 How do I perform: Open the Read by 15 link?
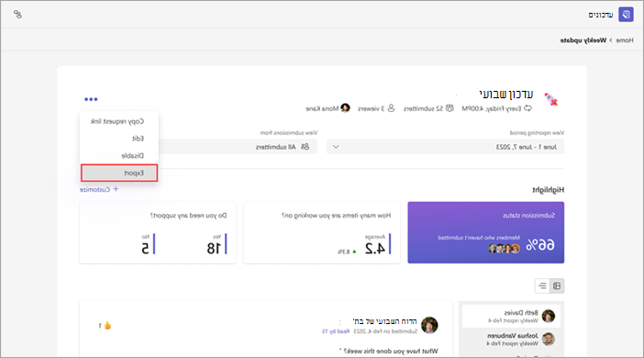(x=336, y=331)
